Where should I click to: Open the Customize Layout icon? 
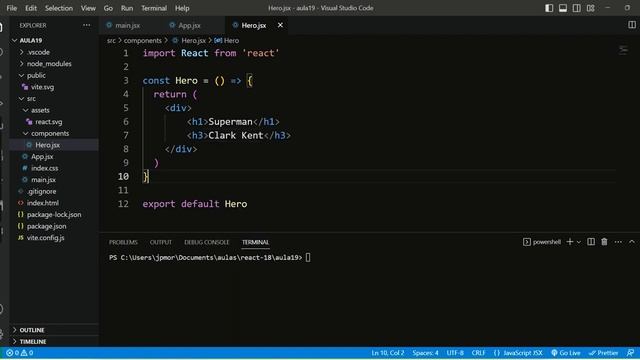tap(591, 8)
